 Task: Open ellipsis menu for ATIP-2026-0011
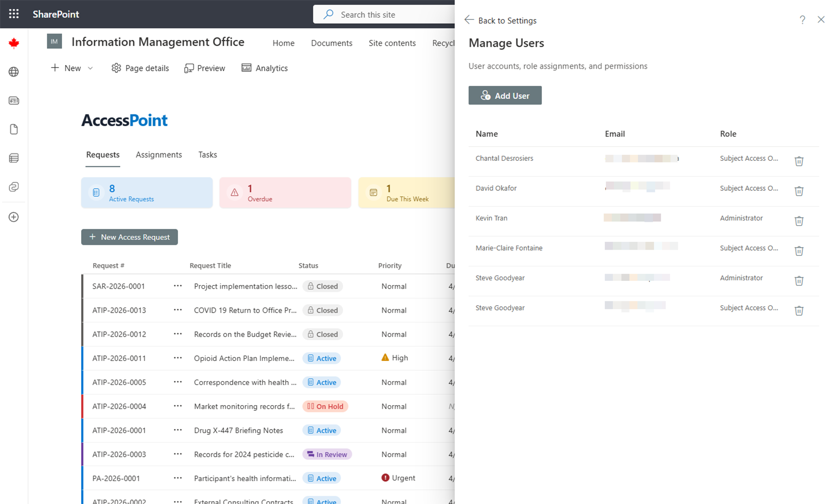coord(178,358)
